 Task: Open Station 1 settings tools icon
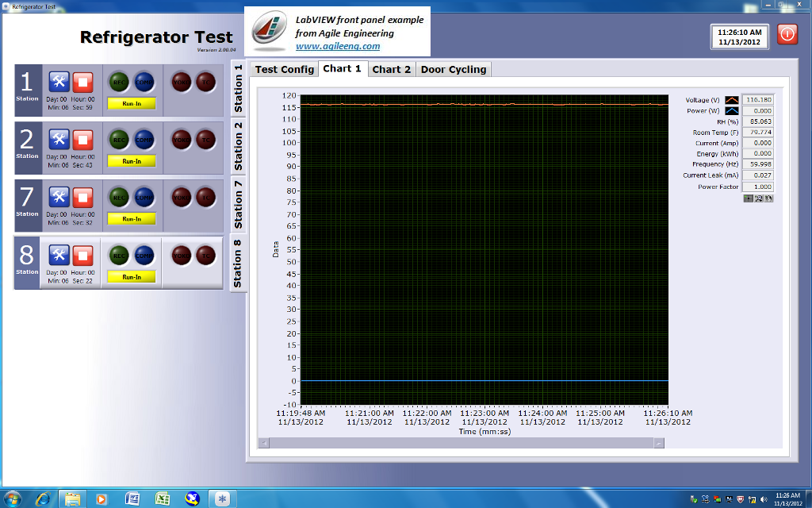point(59,81)
